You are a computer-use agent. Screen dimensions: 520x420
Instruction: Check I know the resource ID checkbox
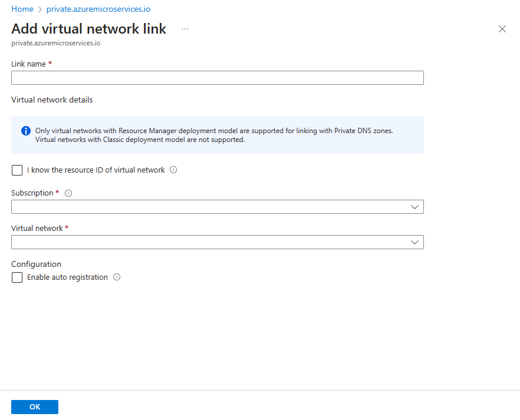click(17, 170)
